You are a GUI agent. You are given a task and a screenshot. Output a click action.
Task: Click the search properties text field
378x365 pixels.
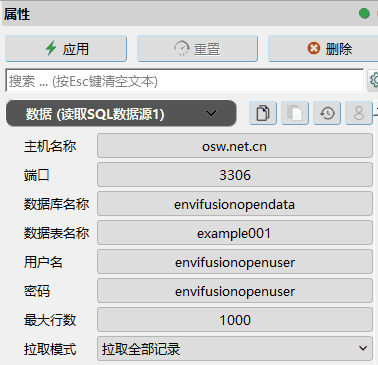point(185,81)
